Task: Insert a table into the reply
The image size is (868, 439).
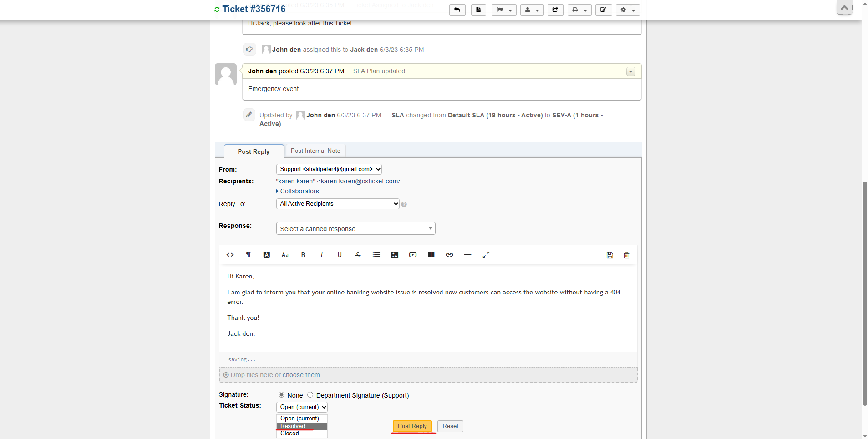Action: (x=431, y=255)
